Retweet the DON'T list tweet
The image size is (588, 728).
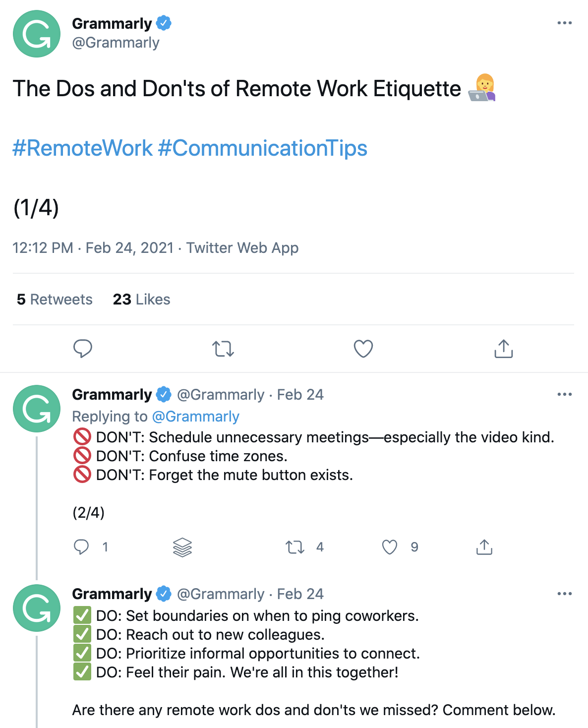point(295,547)
